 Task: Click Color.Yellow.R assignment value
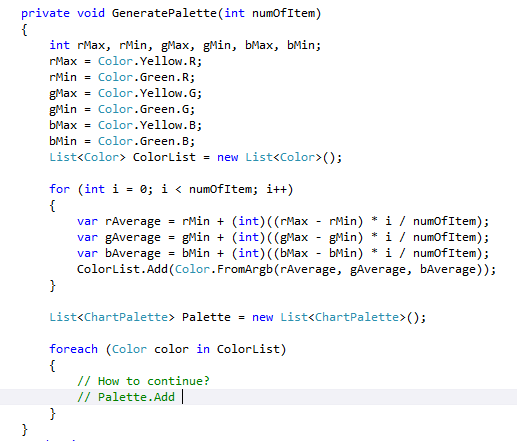click(x=150, y=61)
